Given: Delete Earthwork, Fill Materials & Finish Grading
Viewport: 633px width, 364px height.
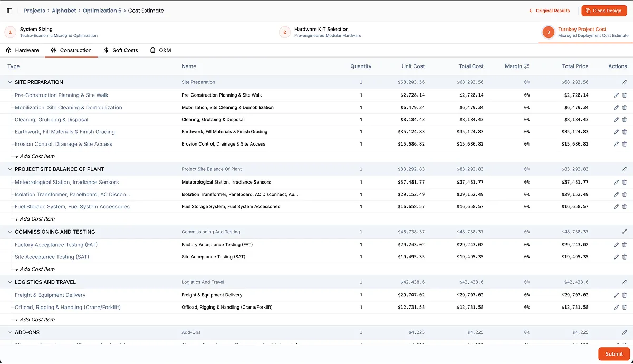Looking at the screenshot, I should tap(625, 132).
